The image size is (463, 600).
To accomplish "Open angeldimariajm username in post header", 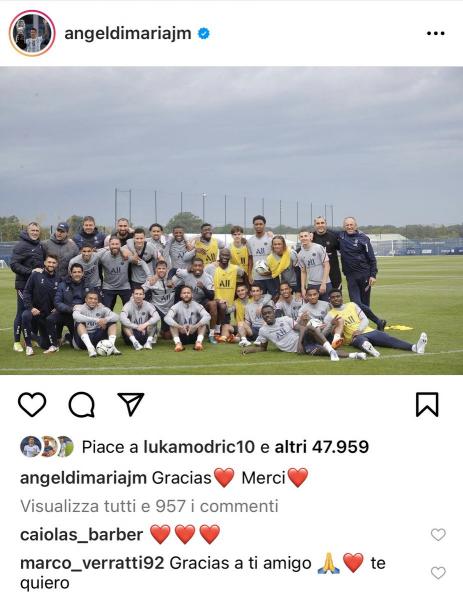I will tap(128, 34).
